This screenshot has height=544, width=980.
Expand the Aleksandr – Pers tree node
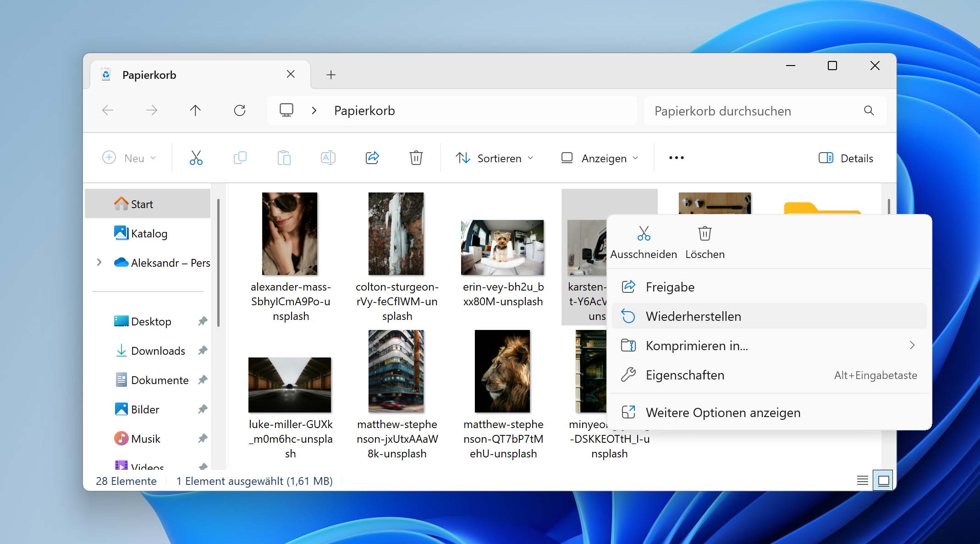click(x=99, y=263)
